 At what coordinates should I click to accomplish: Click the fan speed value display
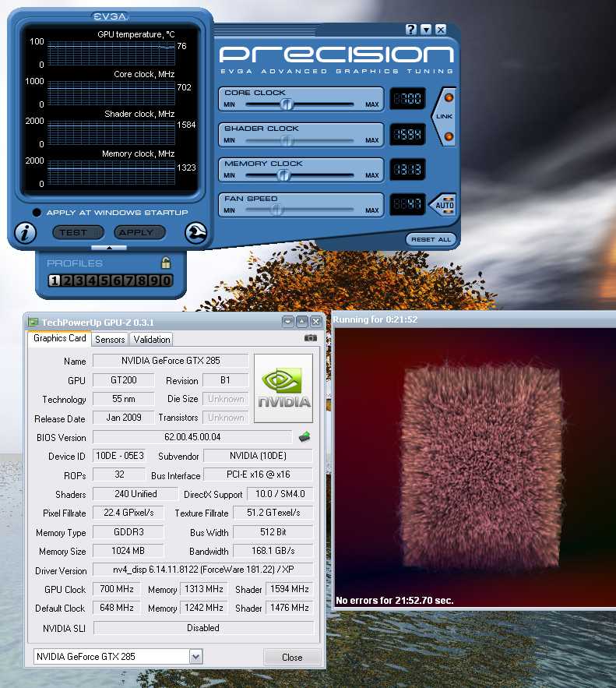407,204
